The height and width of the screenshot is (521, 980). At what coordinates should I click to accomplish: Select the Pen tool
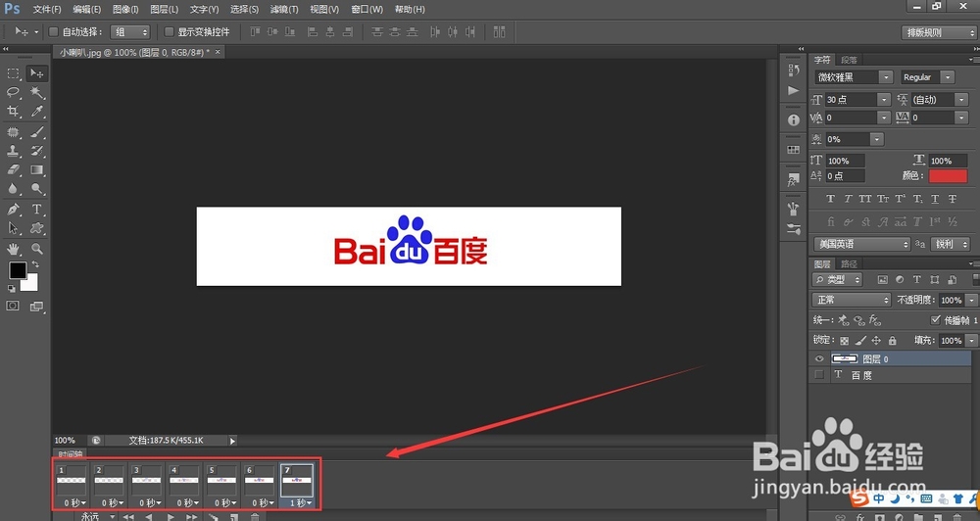point(13,210)
